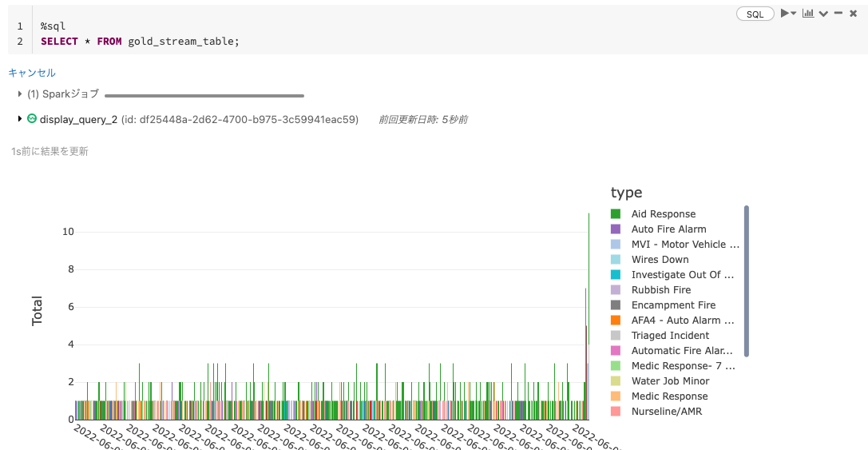Image resolution: width=868 pixels, height=450 pixels.
Task: Click the Spark job progress bar
Action: [x=204, y=96]
